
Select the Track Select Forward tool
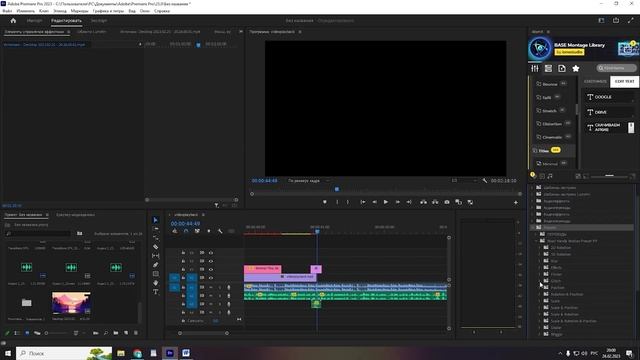(156, 229)
